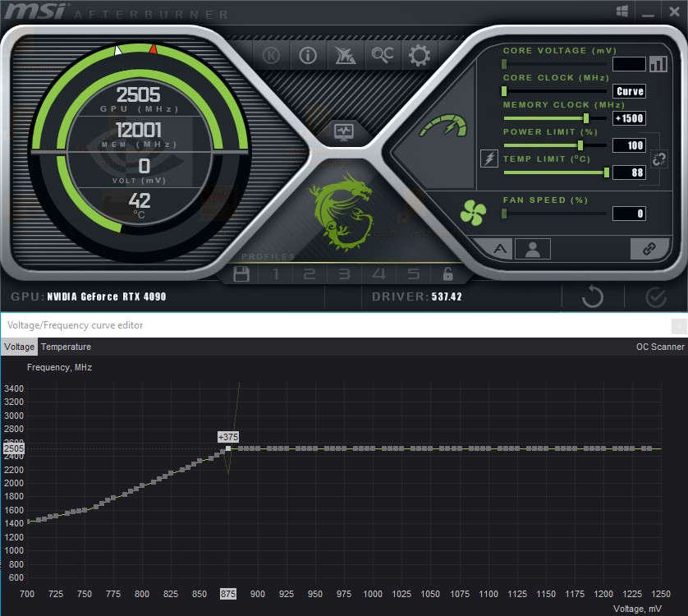Close the Voltage/Frequency curve editor
Viewport: 688px width, 616px height.
[679, 326]
